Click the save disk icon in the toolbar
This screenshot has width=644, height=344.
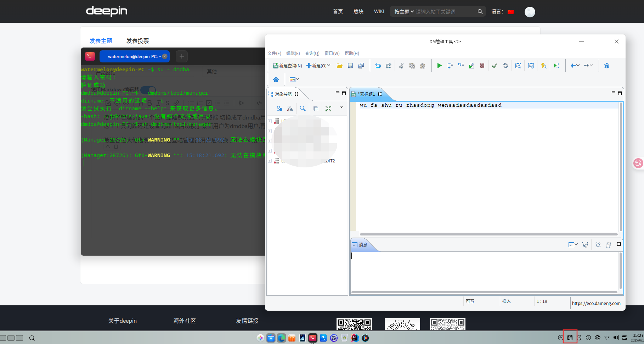350,66
